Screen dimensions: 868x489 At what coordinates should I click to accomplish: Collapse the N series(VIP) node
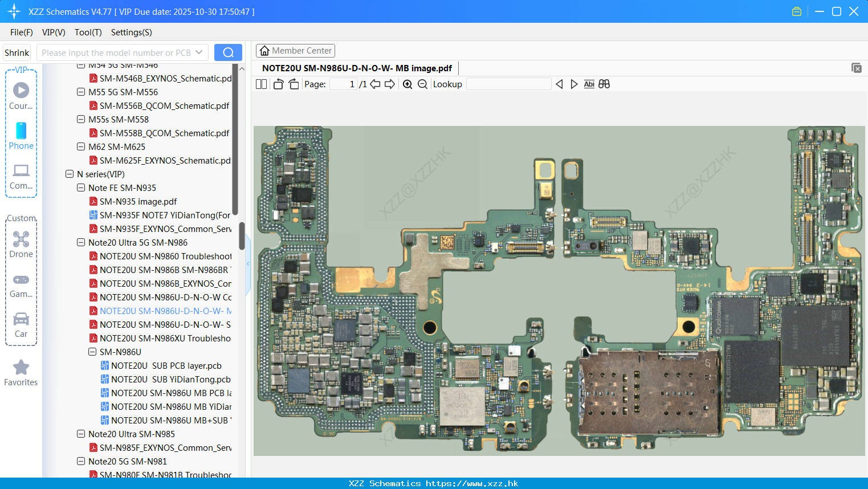click(70, 174)
